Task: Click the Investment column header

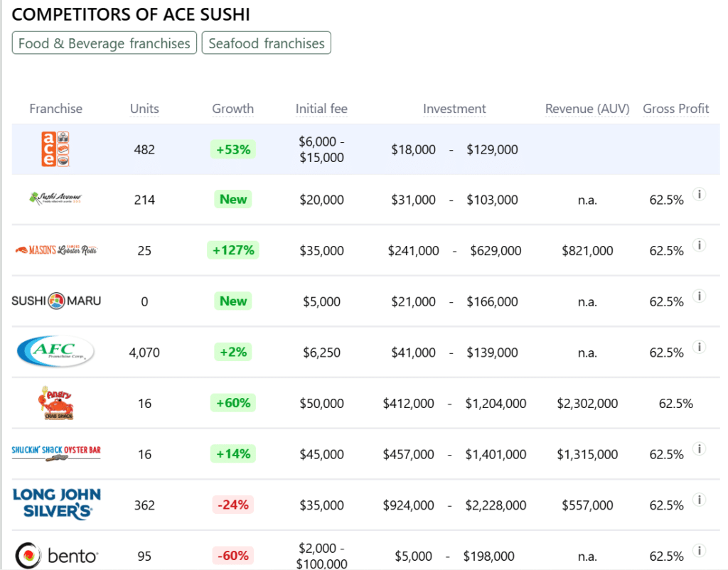Action: [454, 109]
